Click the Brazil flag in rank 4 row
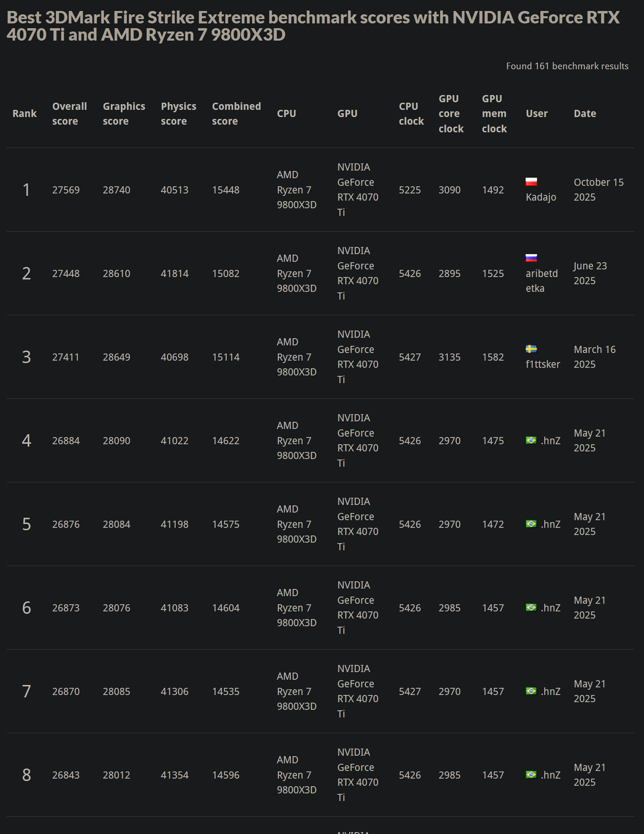644x834 pixels. [x=531, y=440]
